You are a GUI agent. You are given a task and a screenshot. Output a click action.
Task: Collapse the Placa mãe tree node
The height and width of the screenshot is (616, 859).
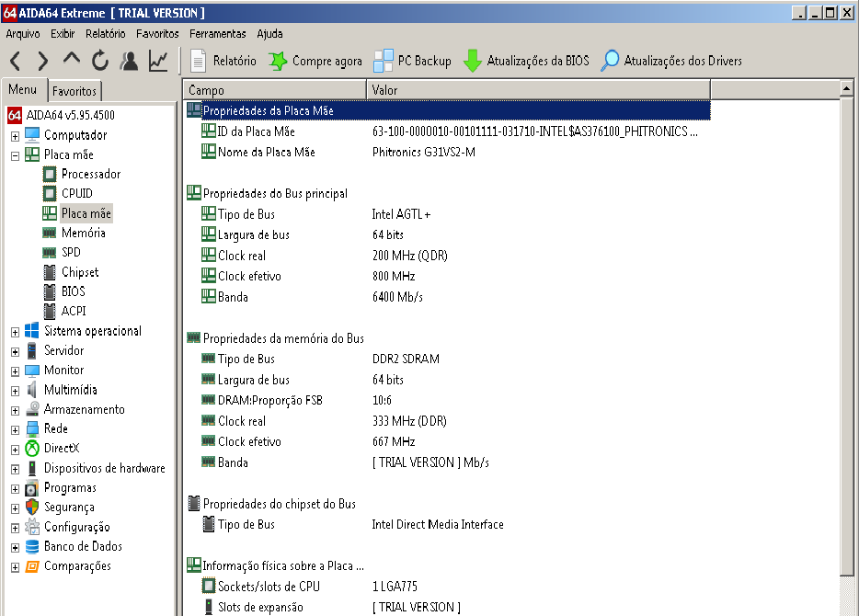click(16, 155)
